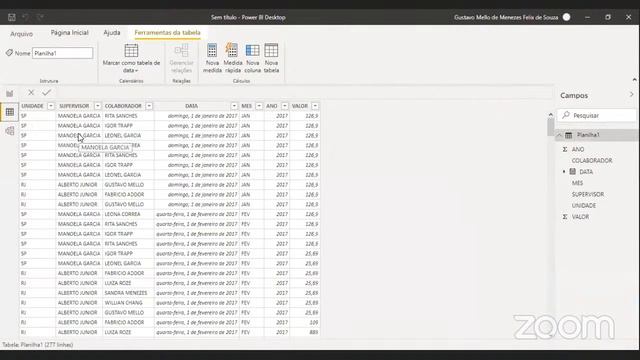This screenshot has height=360, width=640.
Task: Switch to Data view in sidebar
Action: click(10, 112)
